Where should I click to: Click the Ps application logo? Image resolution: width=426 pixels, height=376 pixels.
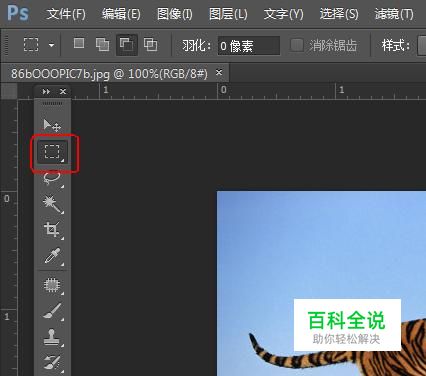pyautogui.click(x=18, y=13)
